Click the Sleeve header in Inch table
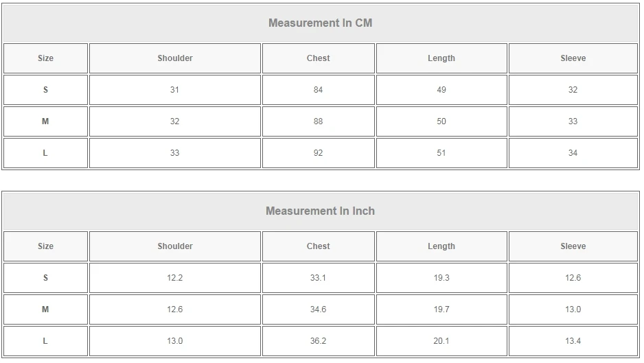The width and height of the screenshot is (644, 363). coord(573,246)
